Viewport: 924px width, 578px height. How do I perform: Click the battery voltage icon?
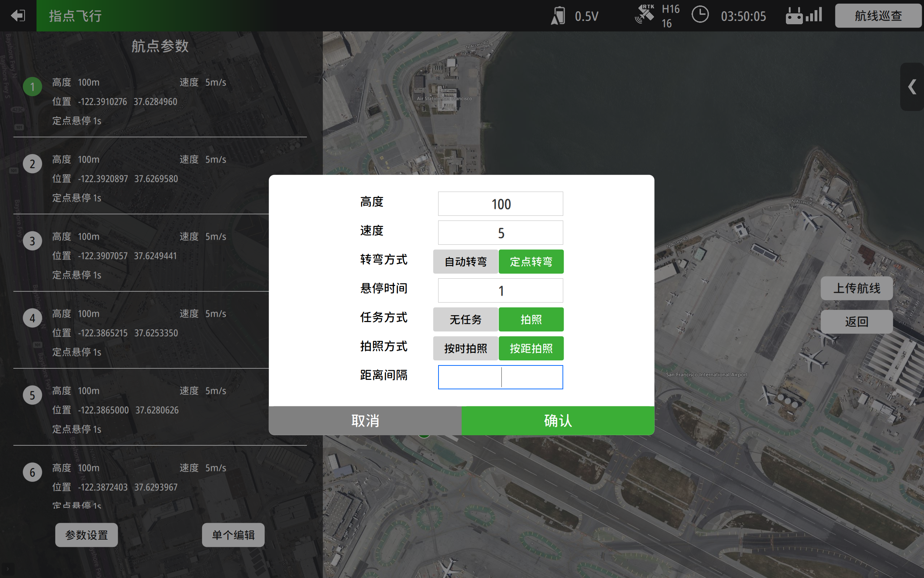(x=558, y=16)
